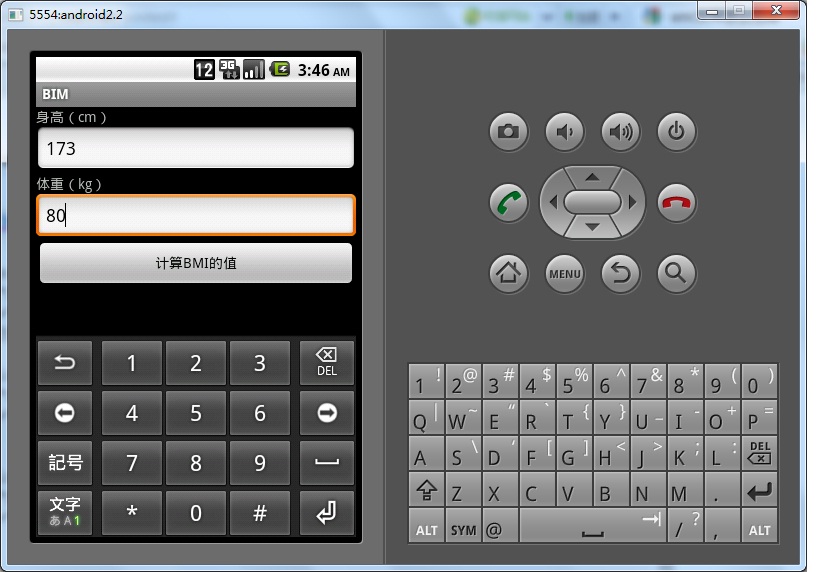Click the comma key on hardware keyboard
819x572 pixels.
click(722, 526)
